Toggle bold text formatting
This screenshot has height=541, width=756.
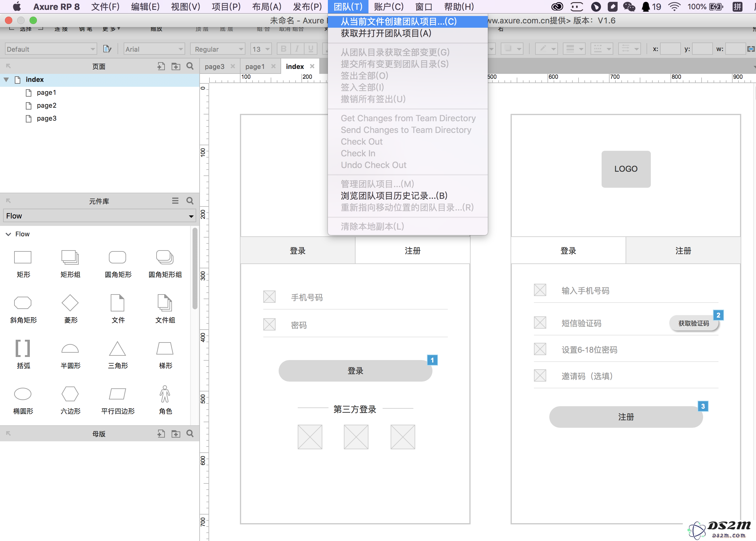click(284, 49)
